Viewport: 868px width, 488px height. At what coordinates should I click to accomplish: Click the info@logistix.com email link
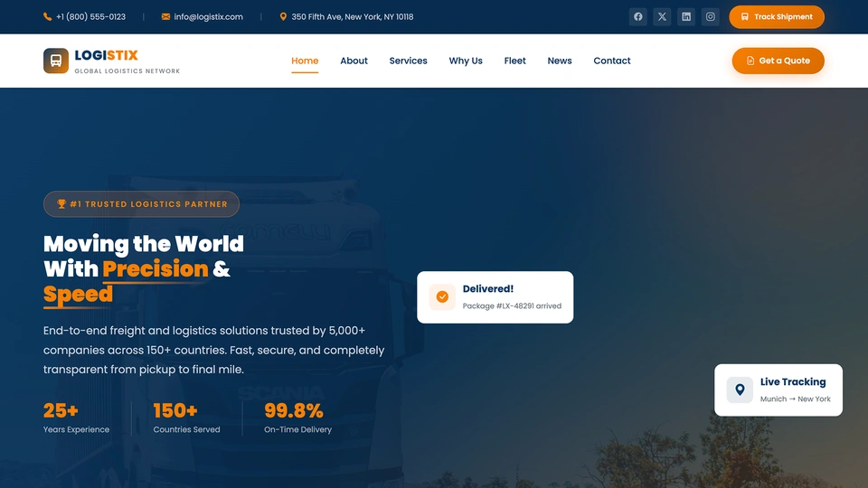point(208,16)
